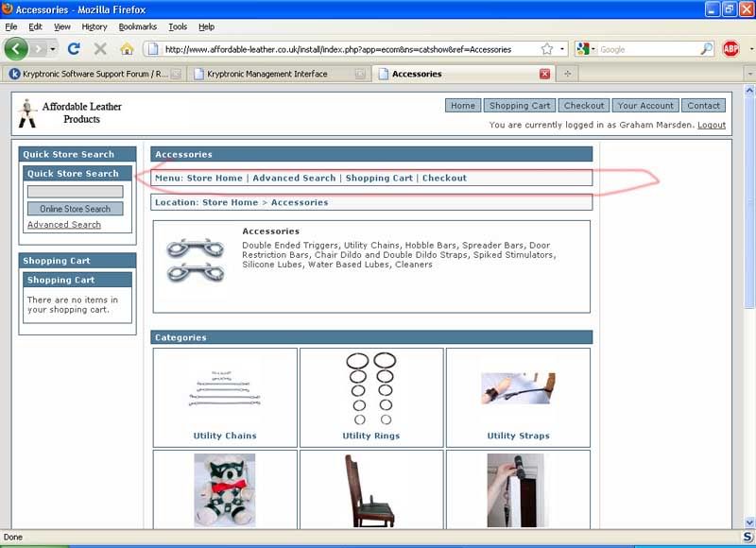The image size is (756, 548).
Task: Click the Forward navigation arrow
Action: (38, 49)
